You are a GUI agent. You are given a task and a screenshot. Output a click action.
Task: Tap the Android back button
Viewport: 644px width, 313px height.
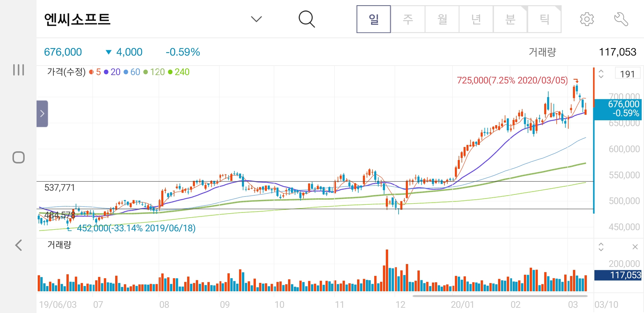pos(19,245)
